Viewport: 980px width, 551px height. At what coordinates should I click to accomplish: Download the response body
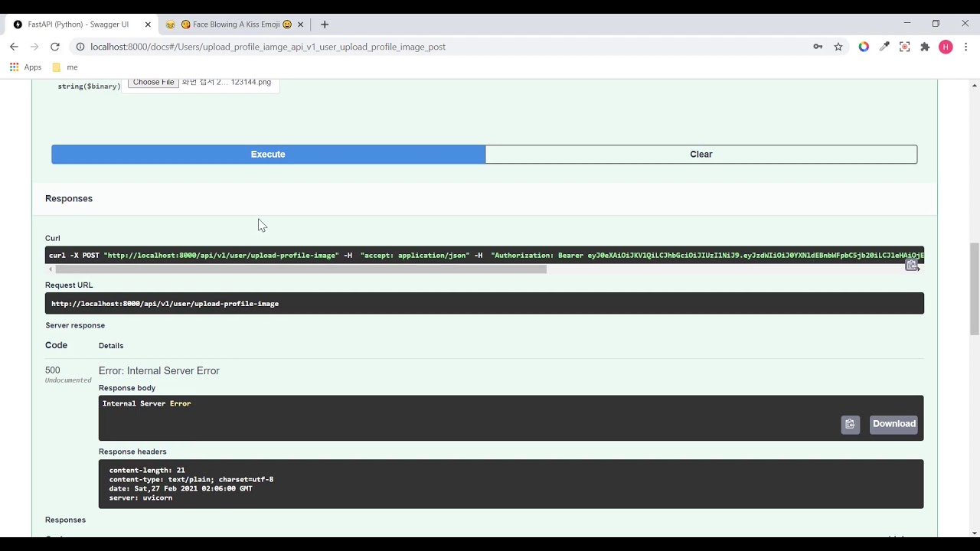click(893, 424)
